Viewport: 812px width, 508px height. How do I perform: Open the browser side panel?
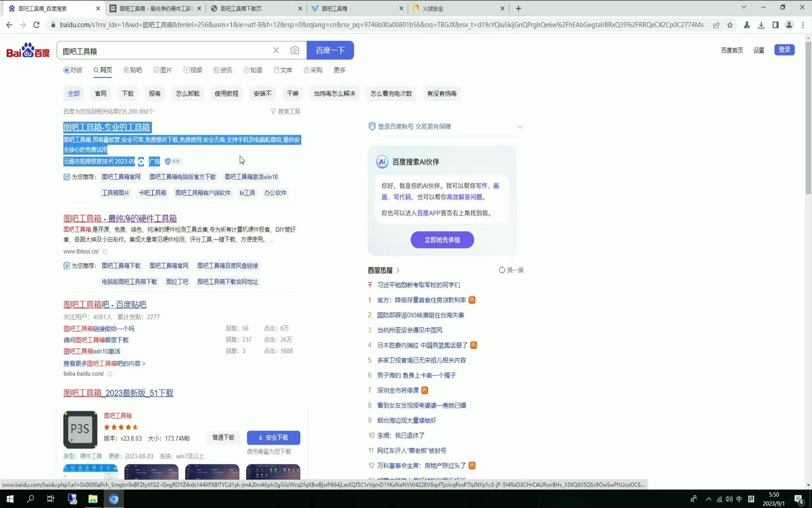775,25
